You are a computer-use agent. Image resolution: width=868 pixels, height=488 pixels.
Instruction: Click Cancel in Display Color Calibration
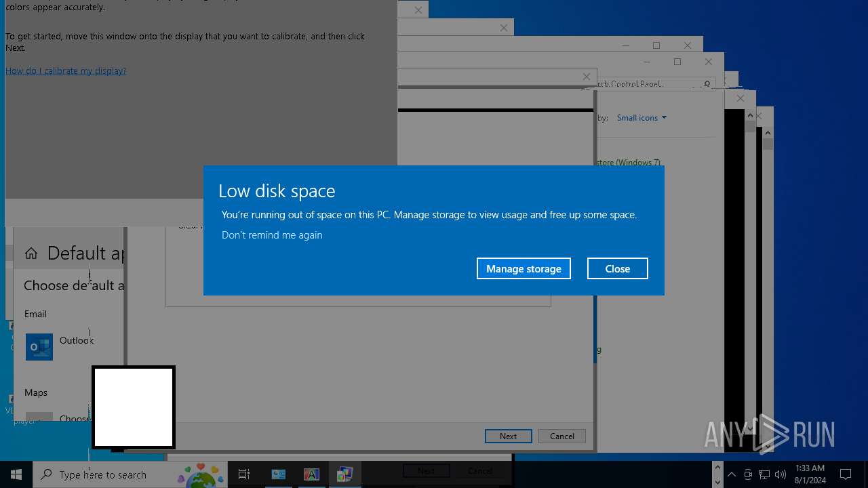coord(562,436)
